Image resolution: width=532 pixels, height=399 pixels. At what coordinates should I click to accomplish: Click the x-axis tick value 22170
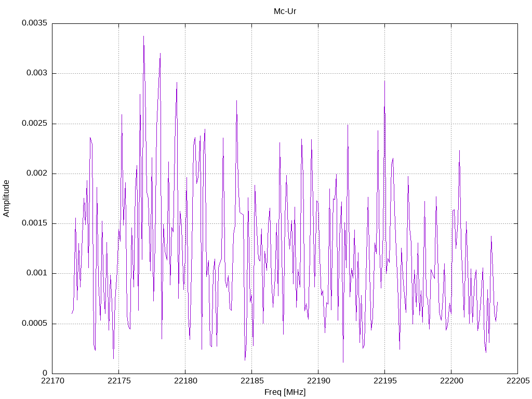tap(52, 381)
